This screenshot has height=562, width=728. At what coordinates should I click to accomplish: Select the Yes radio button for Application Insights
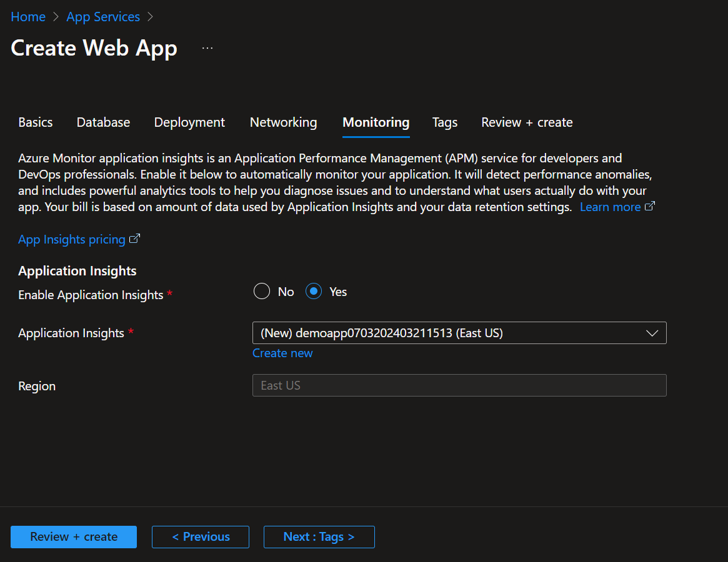(x=314, y=292)
